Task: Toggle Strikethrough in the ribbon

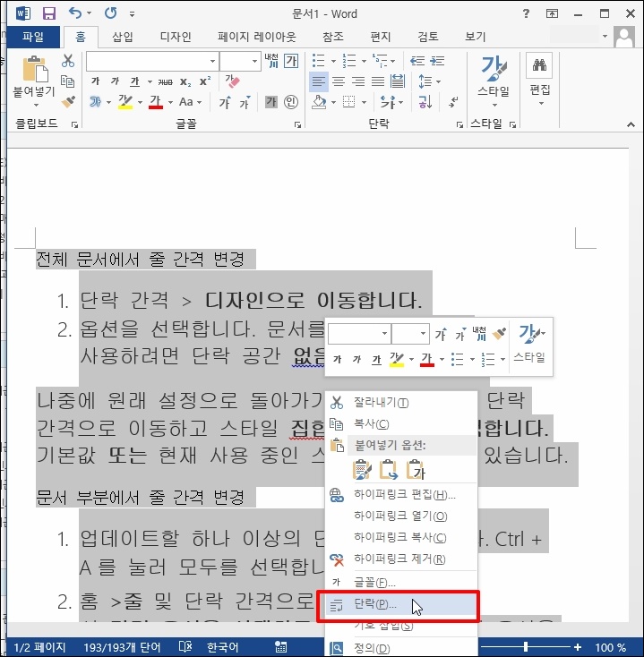Action: [165, 81]
